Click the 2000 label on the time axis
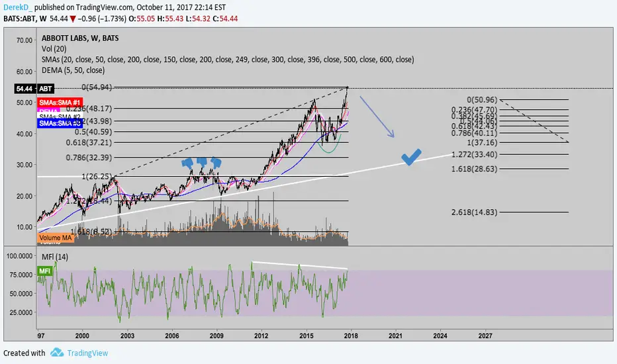 (x=82, y=336)
